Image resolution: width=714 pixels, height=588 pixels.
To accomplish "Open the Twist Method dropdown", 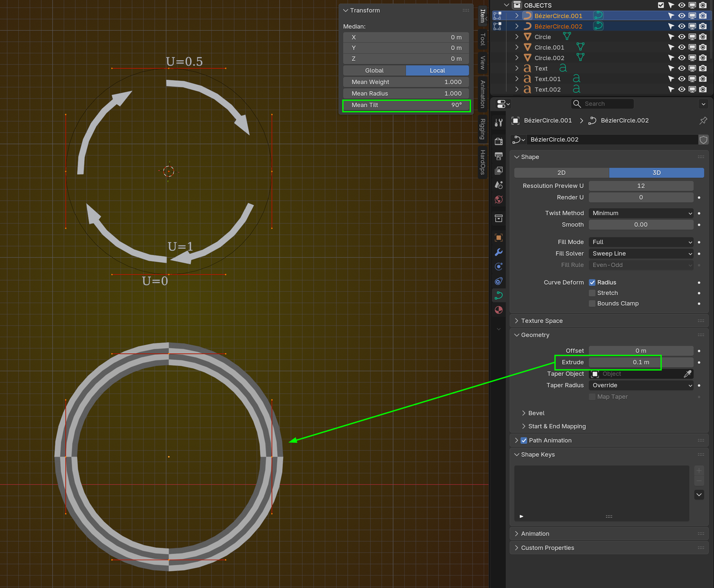I will pos(641,213).
